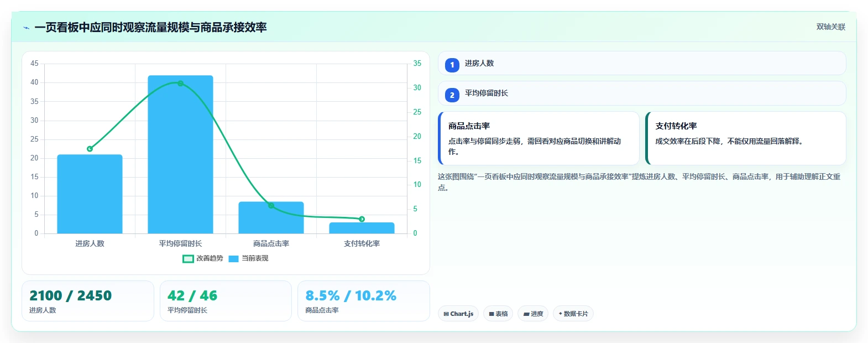868x343 pixels.
Task: Click the trend line peak point at 平均停留时长
Action: point(180,84)
